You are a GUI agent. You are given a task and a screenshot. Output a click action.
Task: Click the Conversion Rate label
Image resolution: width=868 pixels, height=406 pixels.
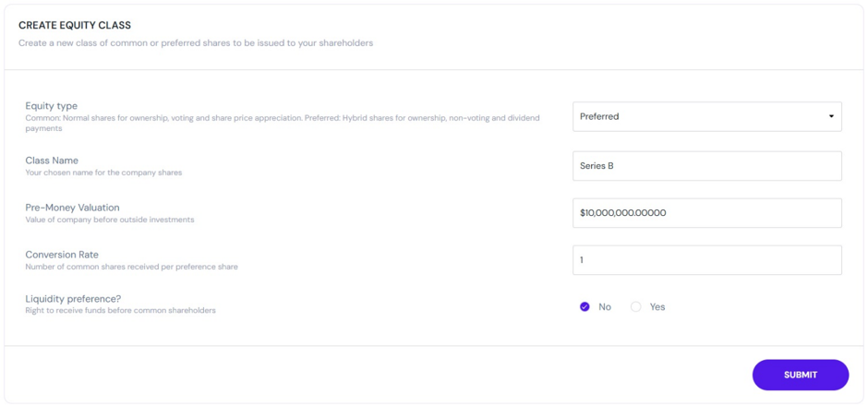62,255
